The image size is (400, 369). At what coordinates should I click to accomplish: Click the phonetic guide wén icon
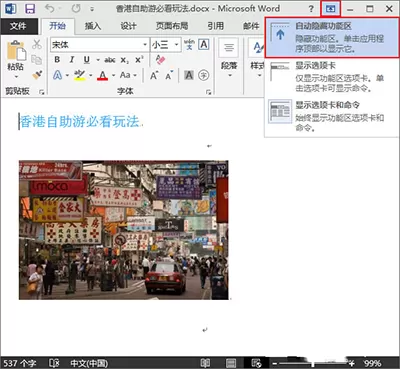[x=189, y=45]
